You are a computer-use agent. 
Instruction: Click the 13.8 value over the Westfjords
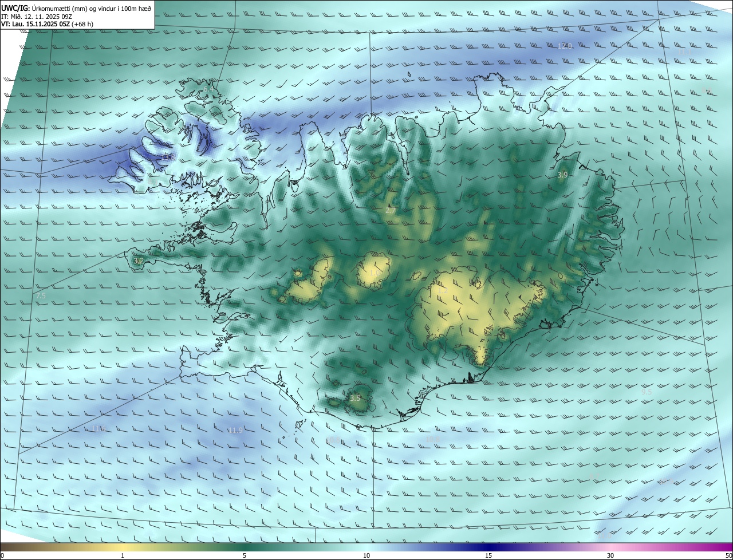168,157
